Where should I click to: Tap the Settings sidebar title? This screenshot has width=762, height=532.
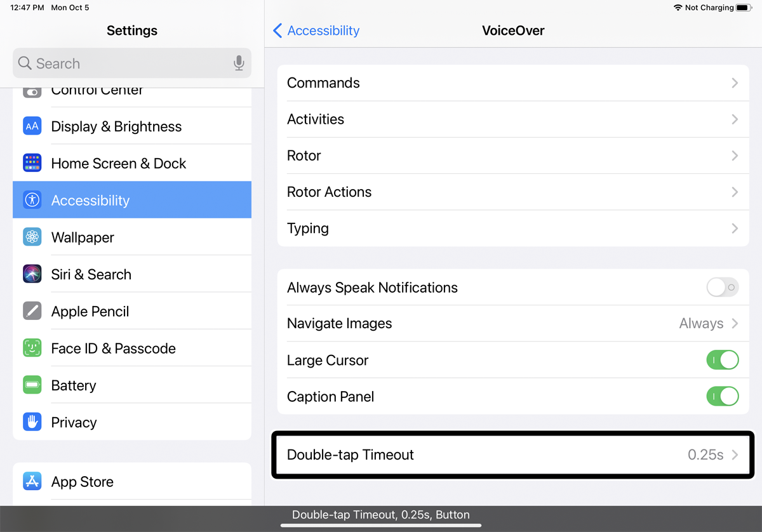[x=132, y=30]
